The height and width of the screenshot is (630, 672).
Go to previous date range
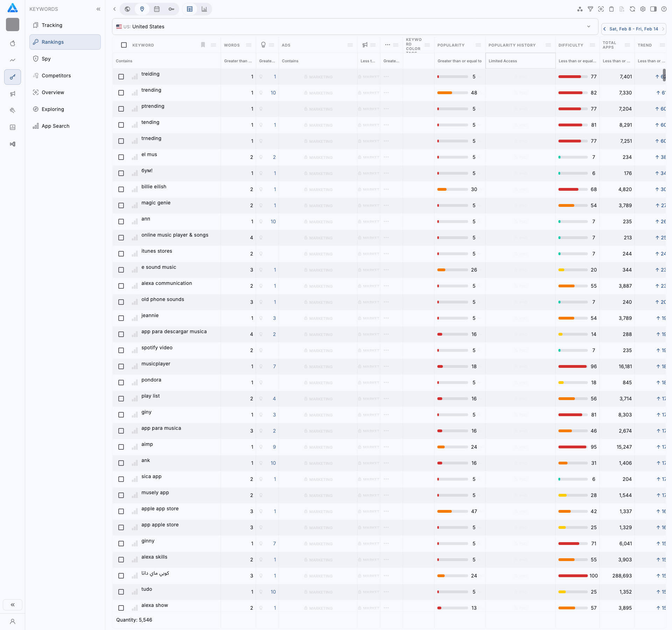pos(604,29)
